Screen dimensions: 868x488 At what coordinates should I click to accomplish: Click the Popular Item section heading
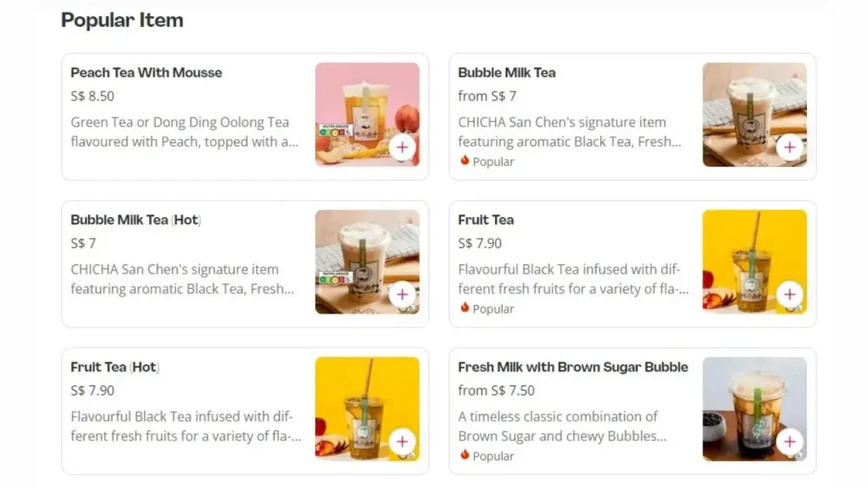[122, 20]
